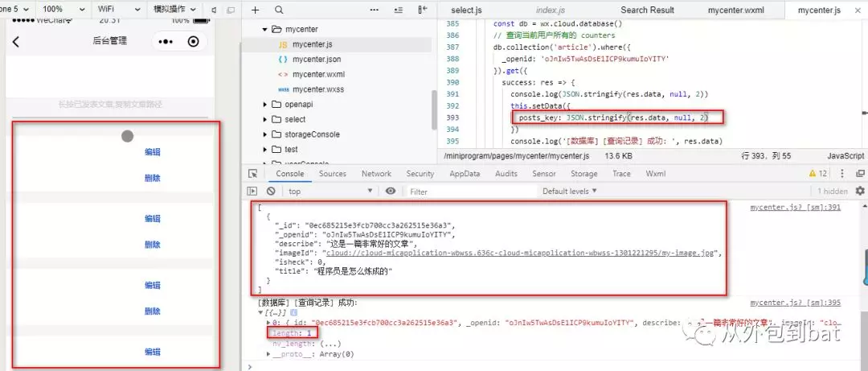Click the warnings count 12 indicator

817,174
